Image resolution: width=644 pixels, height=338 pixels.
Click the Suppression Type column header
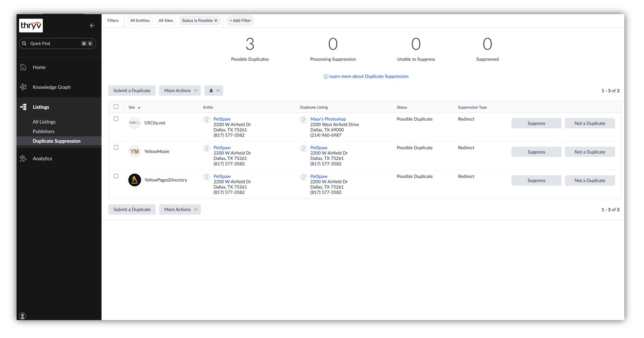click(x=472, y=107)
